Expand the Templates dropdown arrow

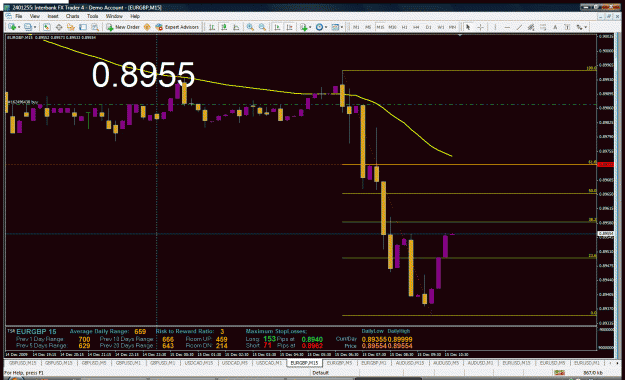(x=342, y=27)
